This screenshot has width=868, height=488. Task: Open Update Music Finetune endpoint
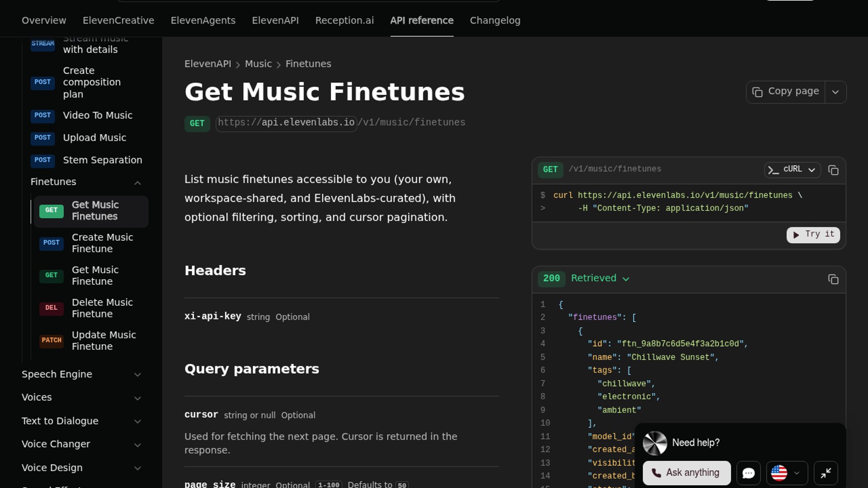click(91, 341)
